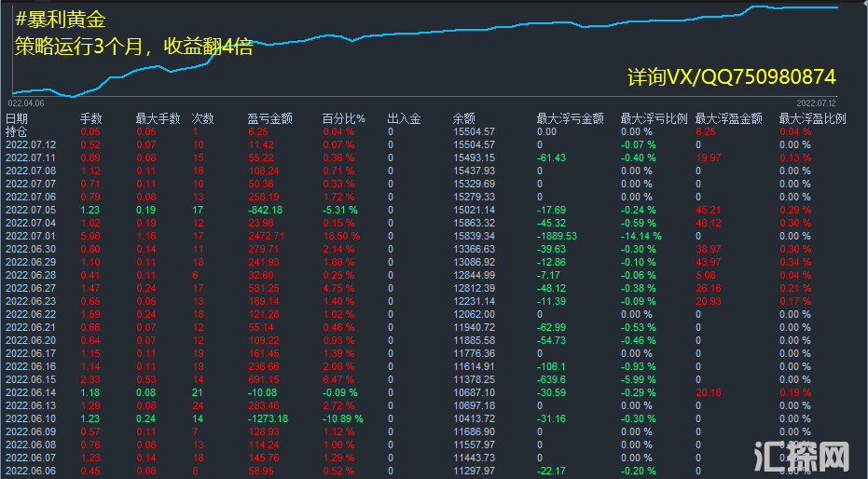Click the -1889.53 max floating loss value
The height and width of the screenshot is (479, 868).
click(557, 236)
